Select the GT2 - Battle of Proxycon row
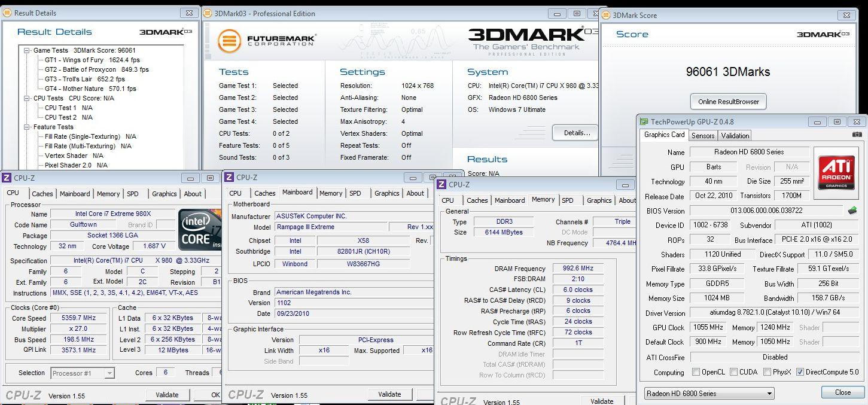 [x=96, y=69]
